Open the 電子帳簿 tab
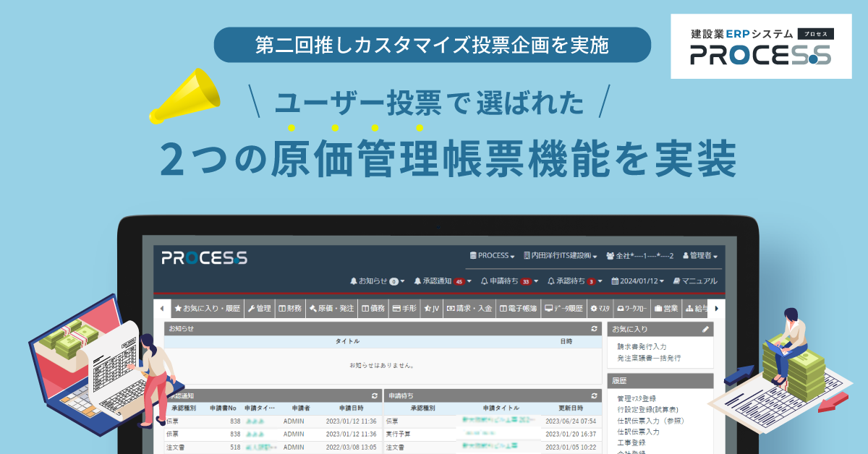The image size is (868, 454). tap(518, 308)
